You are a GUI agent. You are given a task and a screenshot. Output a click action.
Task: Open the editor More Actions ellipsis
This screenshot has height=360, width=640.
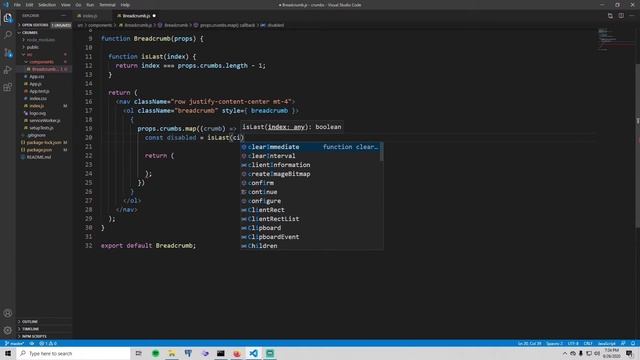(632, 16)
